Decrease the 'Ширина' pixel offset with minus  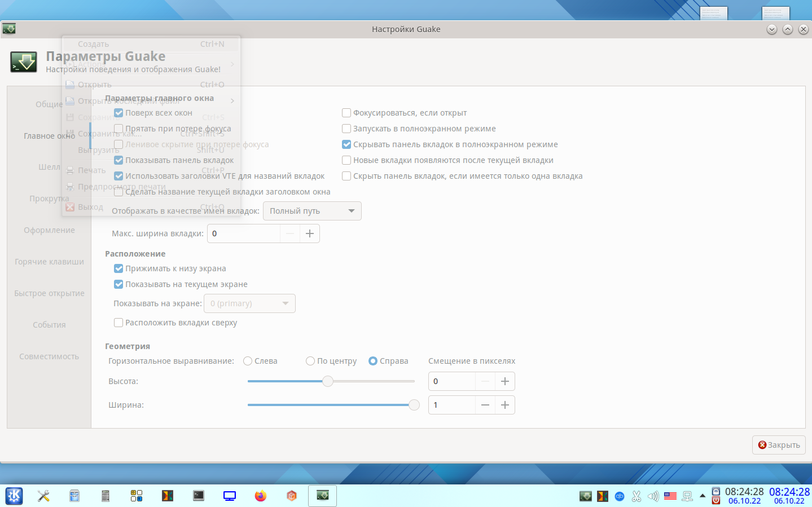point(485,405)
